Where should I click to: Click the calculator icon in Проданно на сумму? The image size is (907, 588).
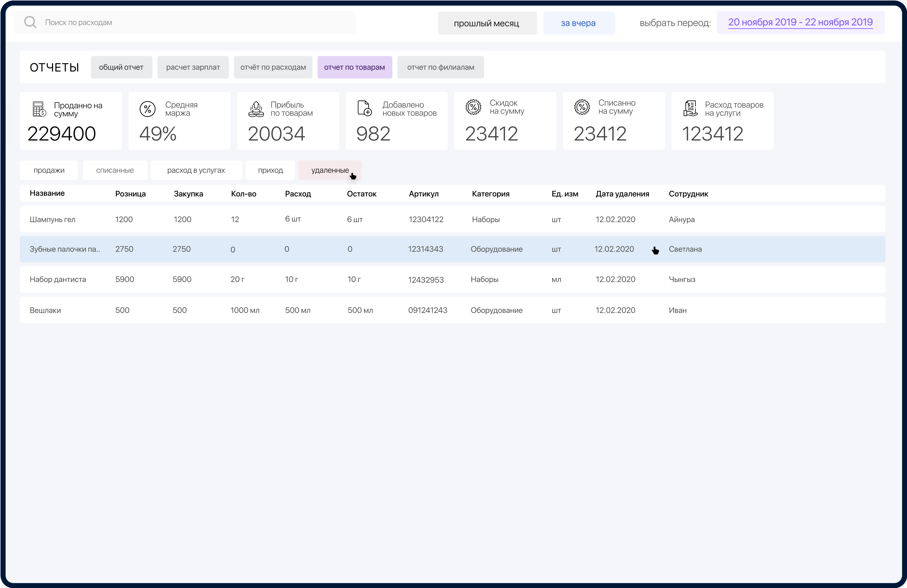(x=39, y=109)
